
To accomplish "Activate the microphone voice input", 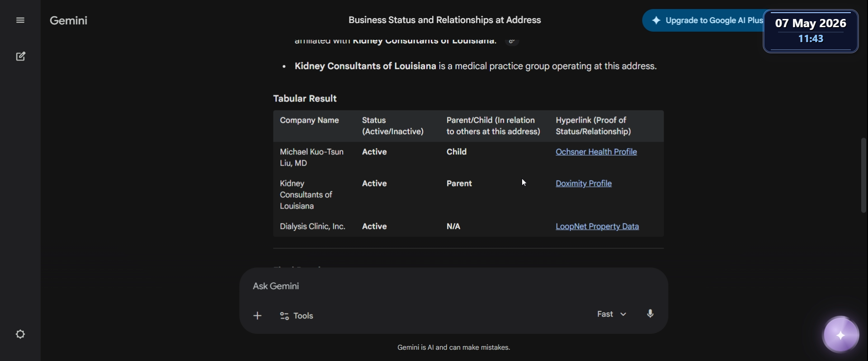I will click(650, 314).
